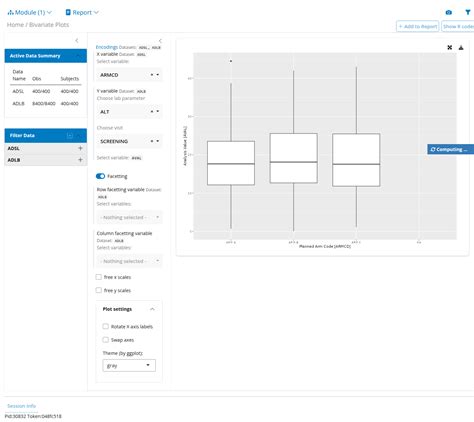Add ADLB filter with plus icon

(80, 160)
